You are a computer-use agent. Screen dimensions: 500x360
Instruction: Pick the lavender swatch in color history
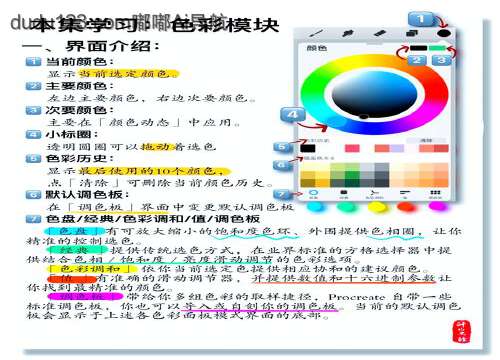397,148
